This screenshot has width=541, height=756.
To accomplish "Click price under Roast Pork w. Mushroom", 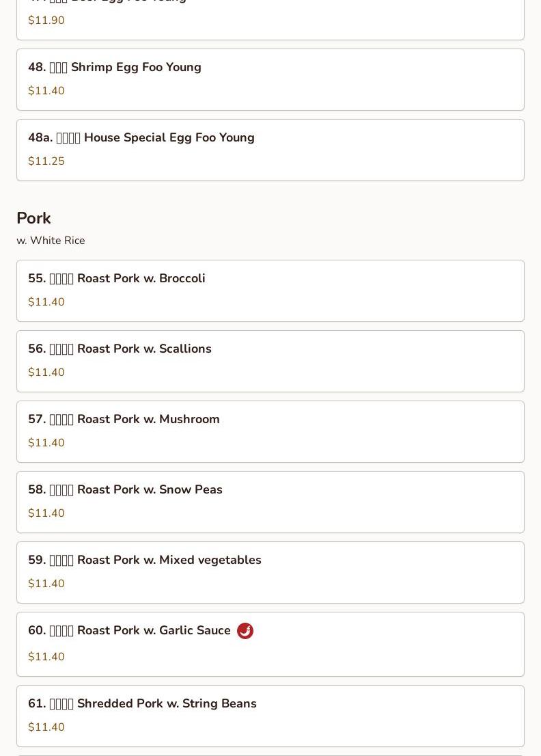I will [46, 443].
